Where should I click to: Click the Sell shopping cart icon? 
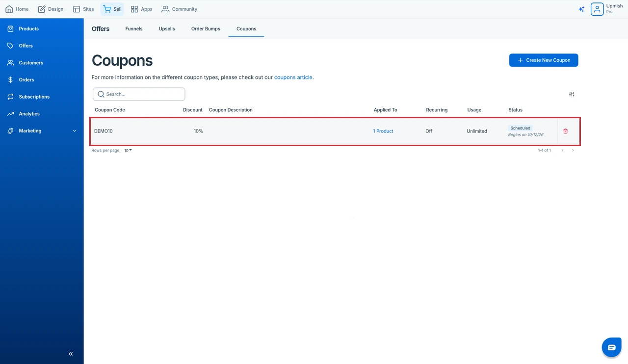pyautogui.click(x=107, y=9)
